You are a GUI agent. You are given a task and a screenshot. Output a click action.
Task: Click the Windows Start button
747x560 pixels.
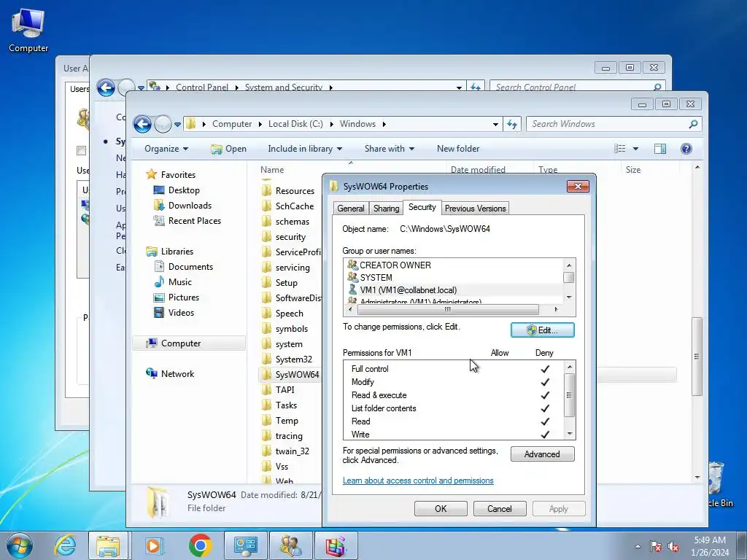point(20,545)
